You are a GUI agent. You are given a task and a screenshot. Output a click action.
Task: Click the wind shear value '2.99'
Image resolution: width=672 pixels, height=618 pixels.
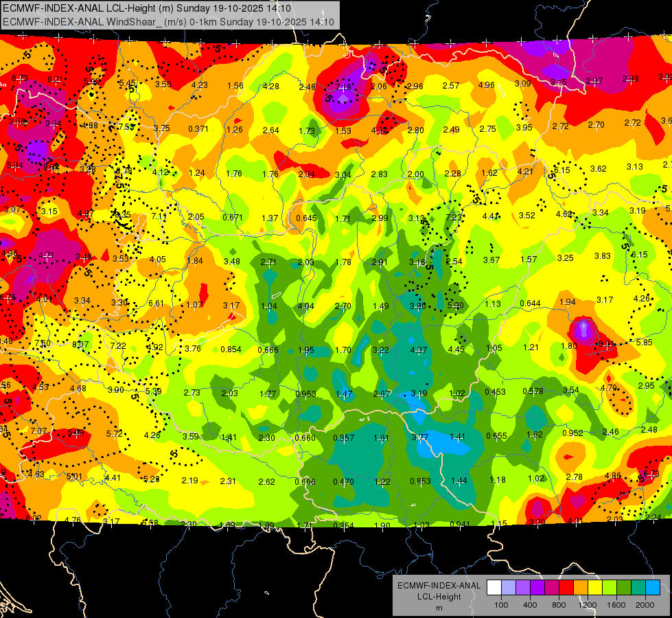pyautogui.click(x=380, y=218)
